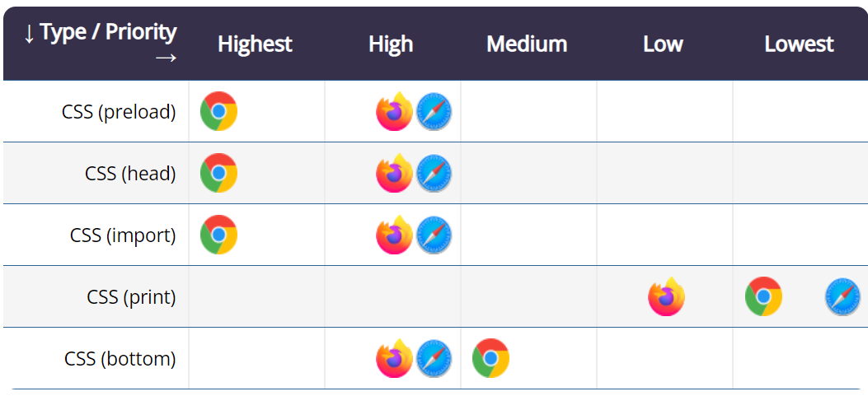Click Firefox icon in CSS (preload) row
Screen dimensions: 868x396
(394, 111)
